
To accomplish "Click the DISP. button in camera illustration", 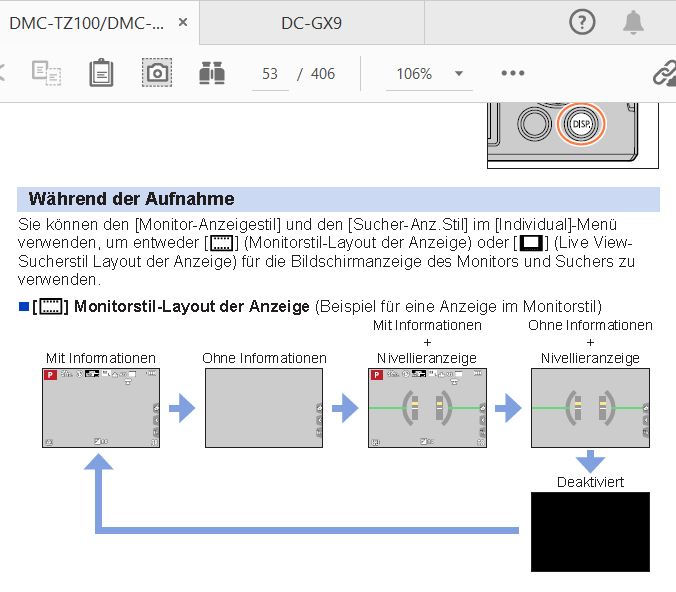I will click(578, 124).
